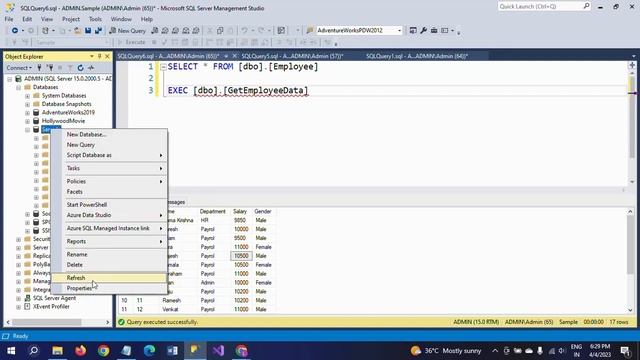
Task: Expand the HollywoodMovie database
Action: click(27, 121)
